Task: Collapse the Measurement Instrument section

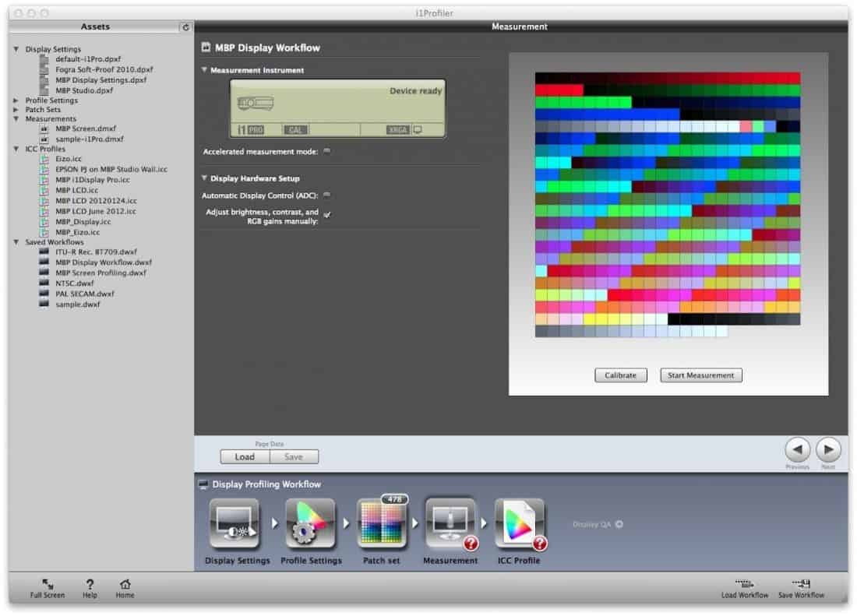Action: pos(204,70)
